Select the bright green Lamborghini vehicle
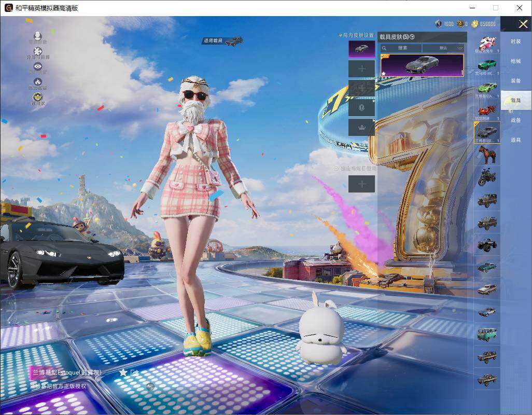The image size is (532, 415). tap(487, 88)
